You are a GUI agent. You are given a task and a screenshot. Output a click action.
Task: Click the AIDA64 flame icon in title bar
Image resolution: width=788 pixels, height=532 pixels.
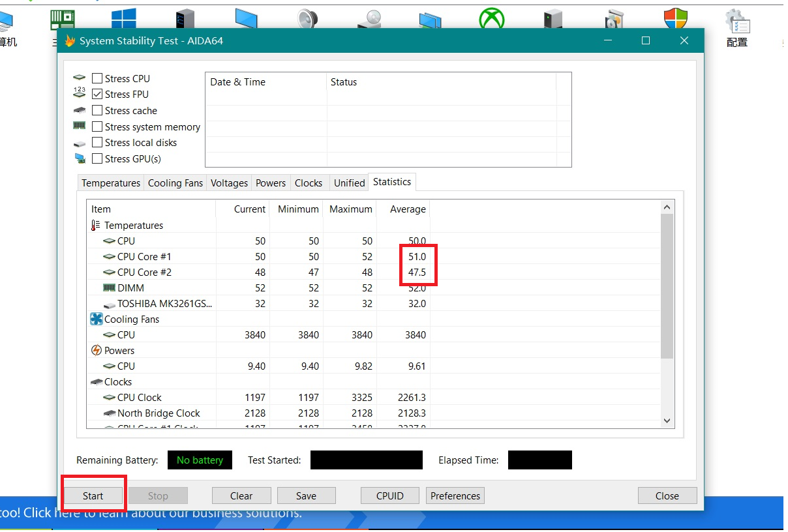70,41
